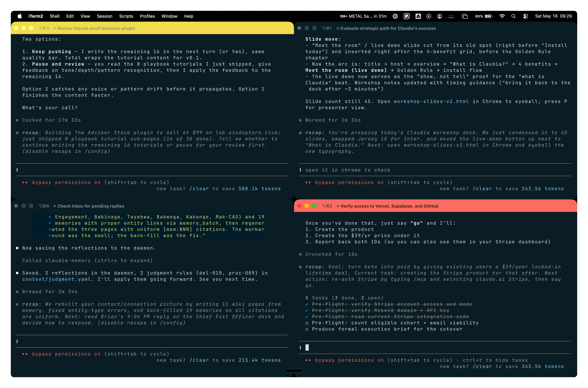This screenshot has width=588, height=388.
Task: Open the Scripts menu
Action: coord(126,16)
